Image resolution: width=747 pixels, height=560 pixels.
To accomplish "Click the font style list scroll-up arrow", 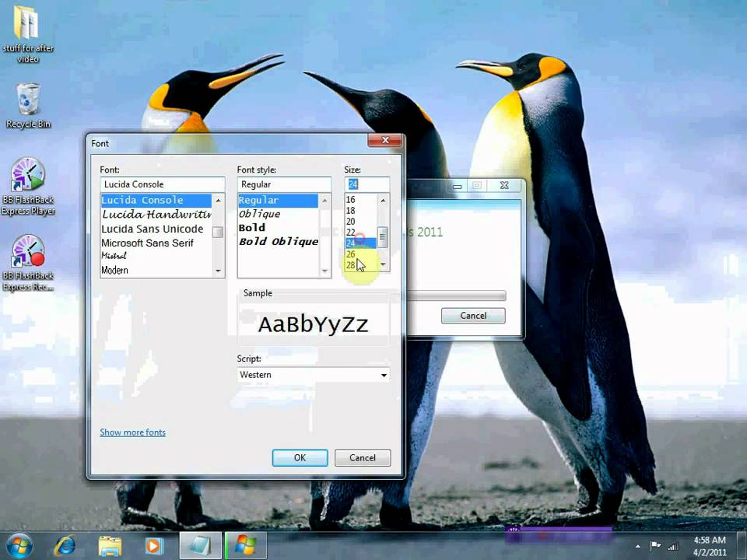I will tap(324, 201).
